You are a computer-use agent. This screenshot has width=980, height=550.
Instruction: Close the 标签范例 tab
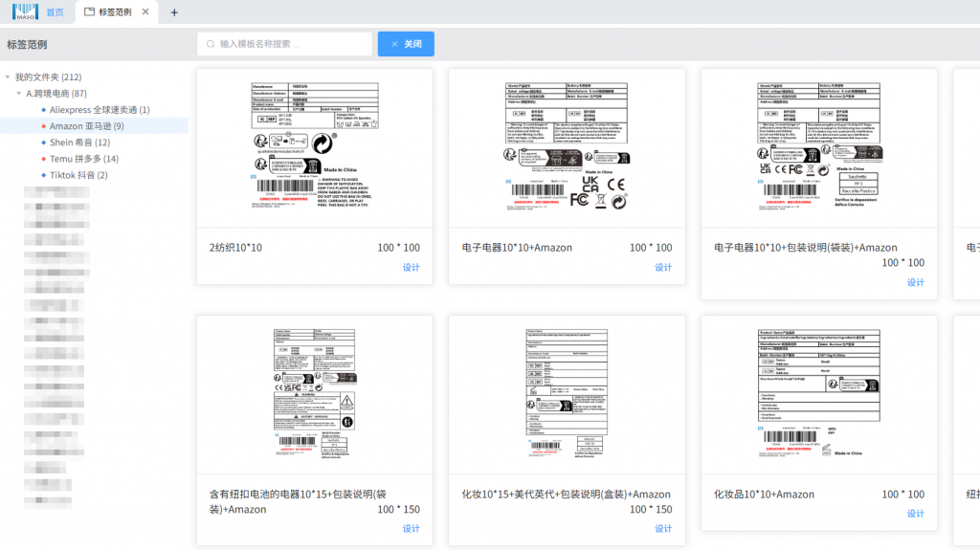[x=145, y=12]
